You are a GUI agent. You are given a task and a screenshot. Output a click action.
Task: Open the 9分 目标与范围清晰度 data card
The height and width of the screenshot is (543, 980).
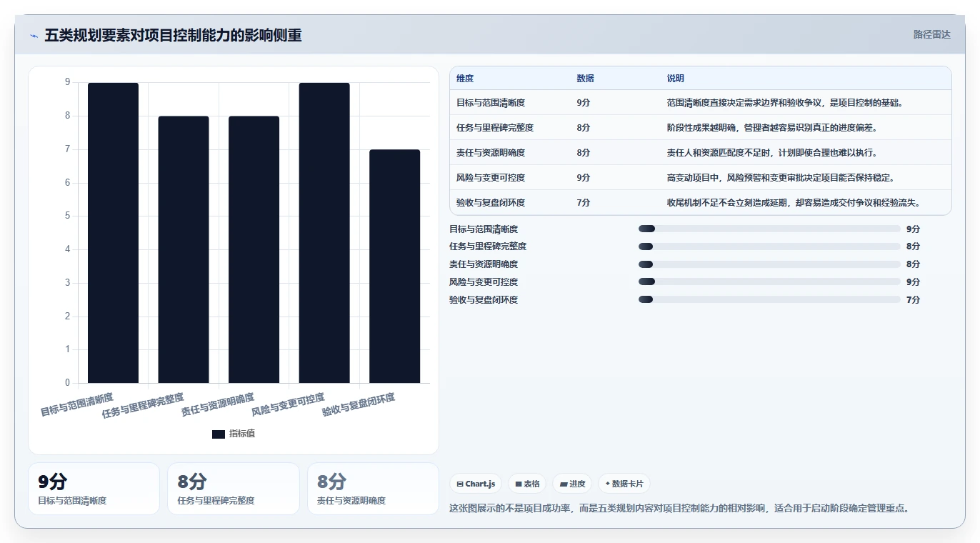[x=94, y=489]
